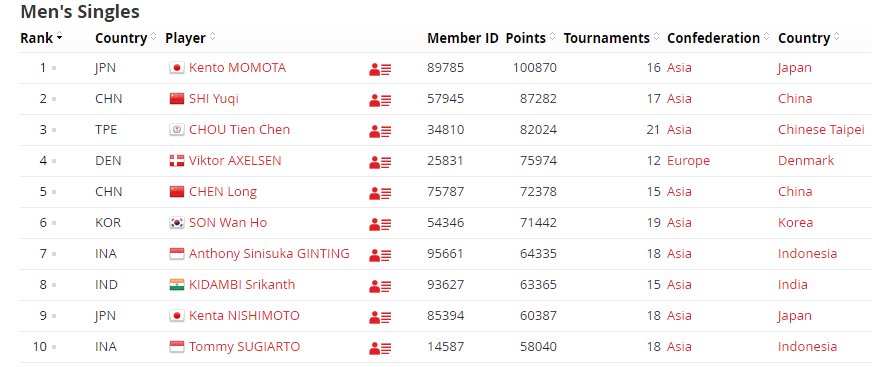Open KIDAMBI Srikanth's profile card icon
This screenshot has width=873, height=367.
(x=380, y=286)
